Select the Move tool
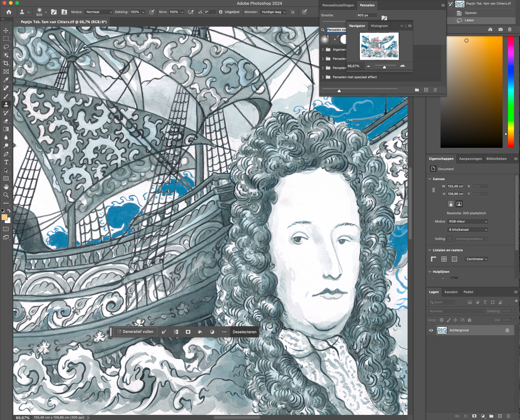 coord(6,31)
